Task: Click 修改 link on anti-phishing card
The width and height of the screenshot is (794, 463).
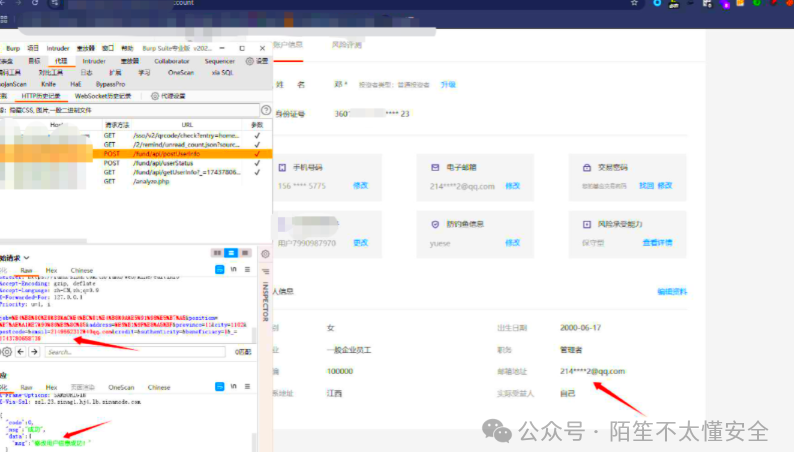Action: (513, 243)
